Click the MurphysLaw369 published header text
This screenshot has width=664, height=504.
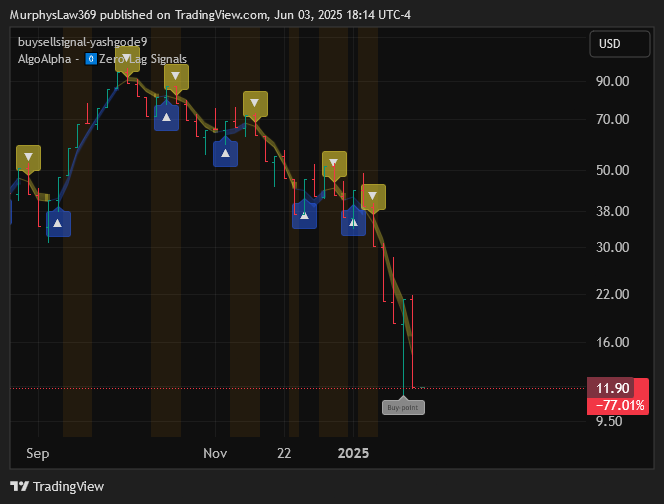[x=210, y=15]
